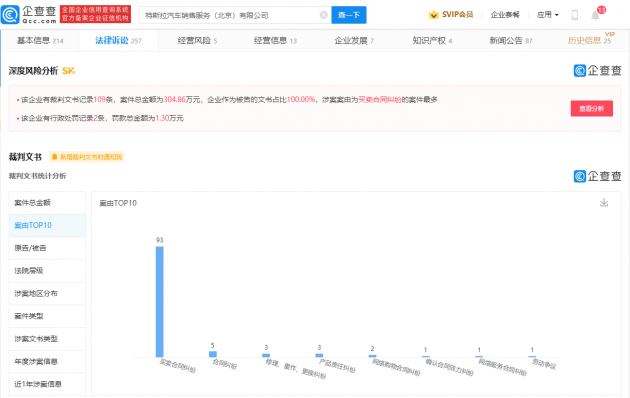Click the 买卖合同纠纷 red link in risk summary
The image size is (630, 398).
click(380, 99)
